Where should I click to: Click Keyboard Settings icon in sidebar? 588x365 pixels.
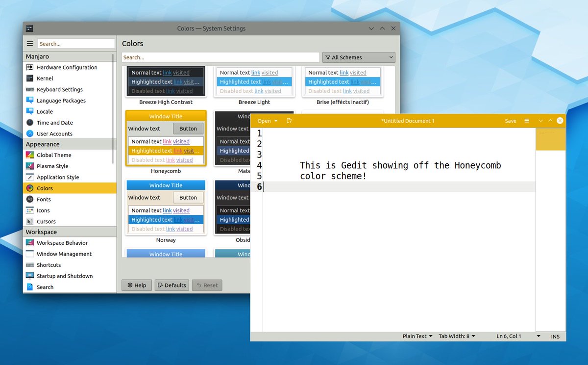click(x=30, y=89)
